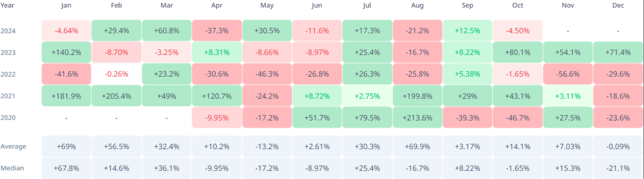Click the +213.6% cell for August 2020
The height and width of the screenshot is (179, 644).
point(417,118)
